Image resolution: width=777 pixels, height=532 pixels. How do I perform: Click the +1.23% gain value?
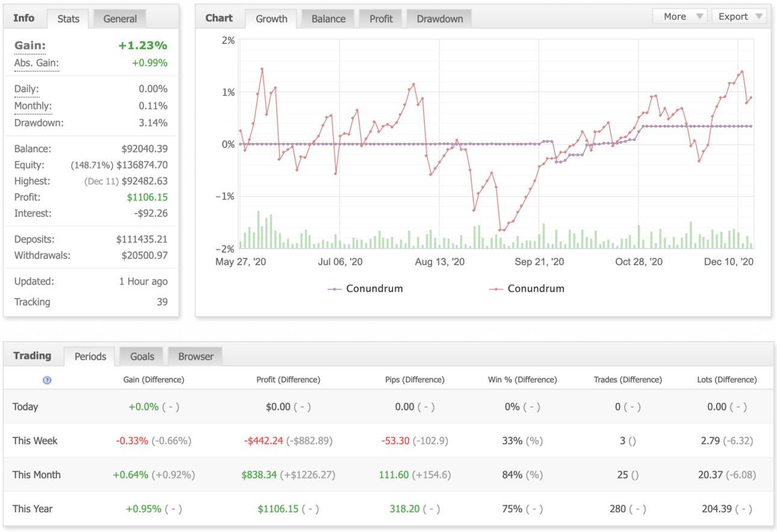(x=143, y=46)
